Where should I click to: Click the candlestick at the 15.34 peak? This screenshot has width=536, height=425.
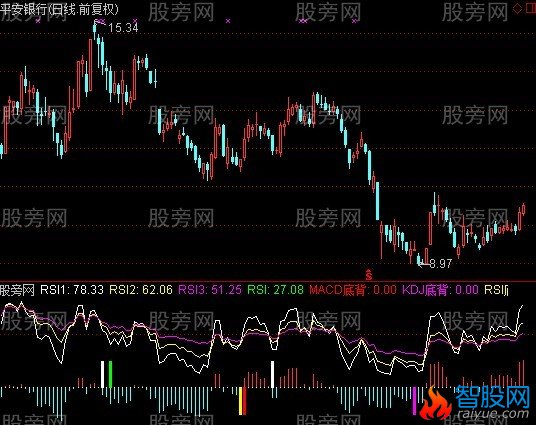[x=95, y=30]
